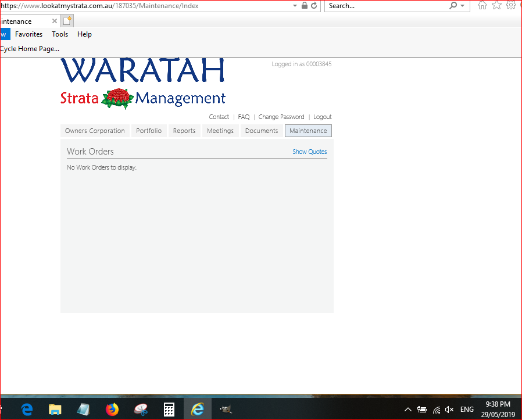Open the notepad-like taskbar app icon
Screen dimensions: 522x420
click(83, 409)
